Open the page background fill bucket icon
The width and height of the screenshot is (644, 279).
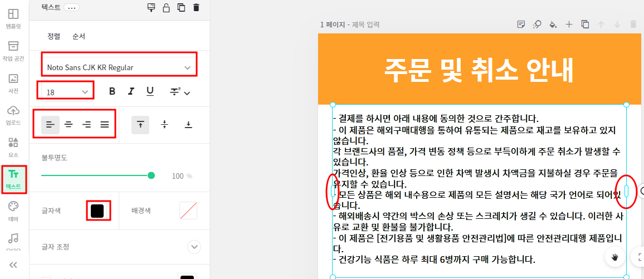553,25
